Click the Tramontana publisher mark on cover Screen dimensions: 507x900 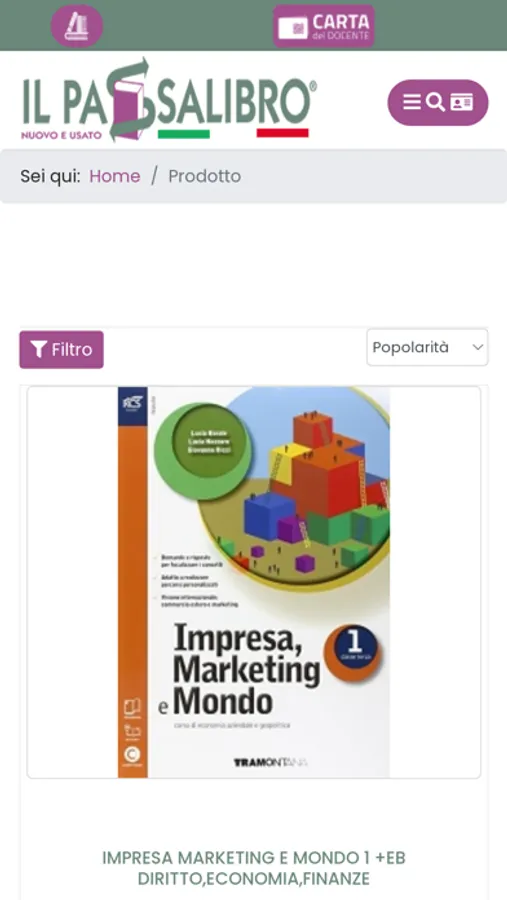coord(270,762)
